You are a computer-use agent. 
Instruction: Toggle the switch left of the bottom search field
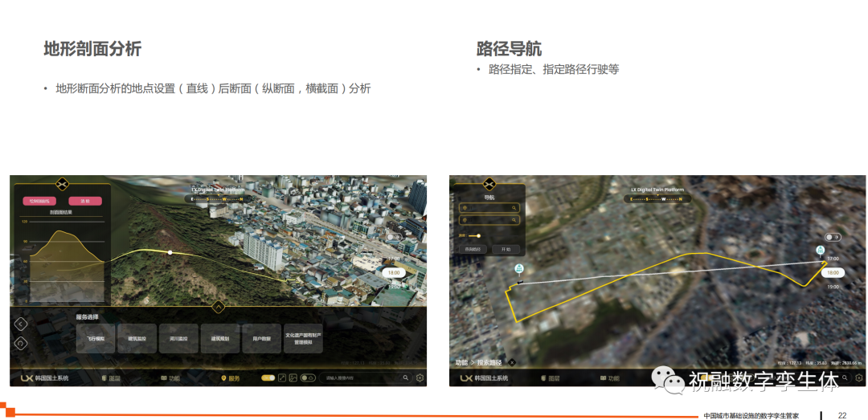pos(307,377)
